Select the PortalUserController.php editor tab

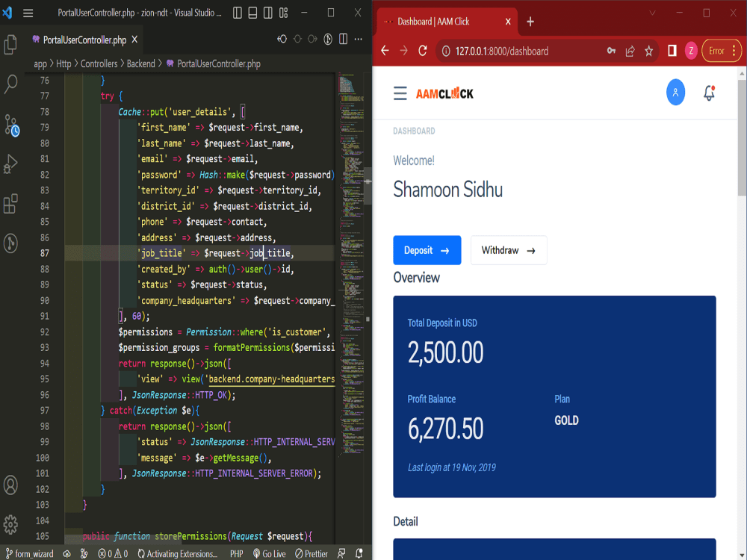pos(84,40)
